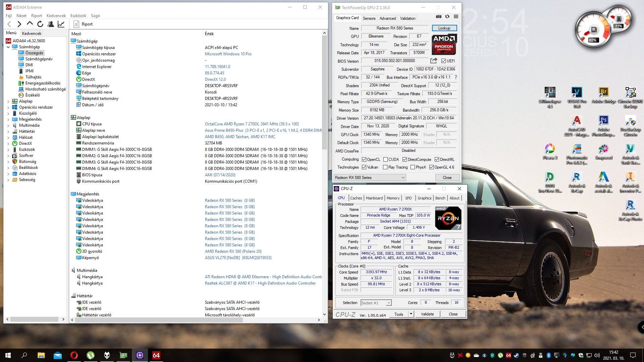
Task: Click CPU-Z taskbar icon
Action: [x=140, y=355]
